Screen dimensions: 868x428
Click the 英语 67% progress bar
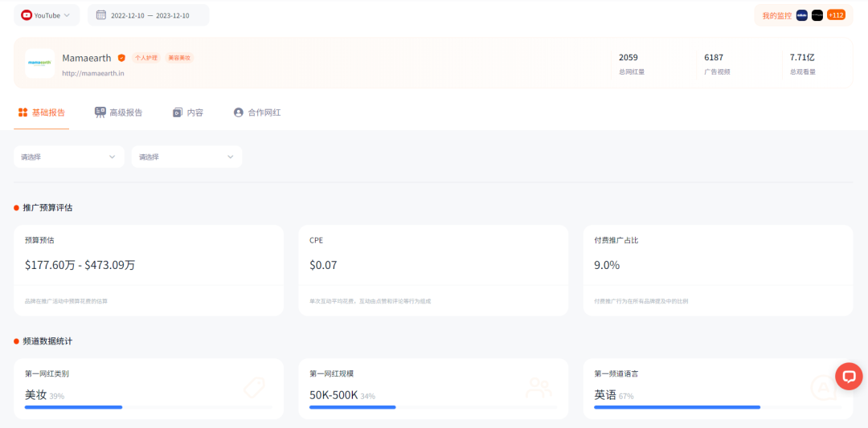(718, 408)
